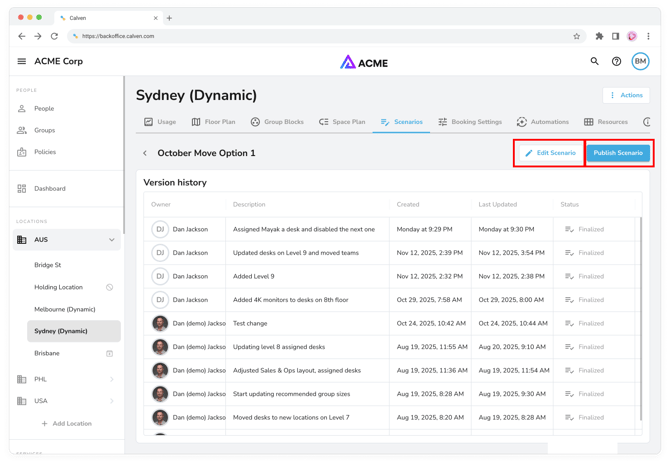Expand the PHL location group
Viewport: 670px width, 465px height.
pos(111,379)
